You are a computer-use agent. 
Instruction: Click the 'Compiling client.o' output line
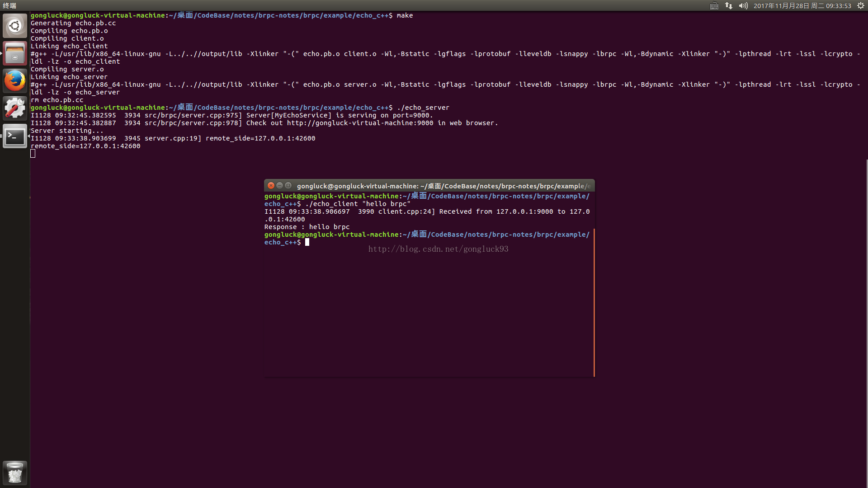point(67,38)
